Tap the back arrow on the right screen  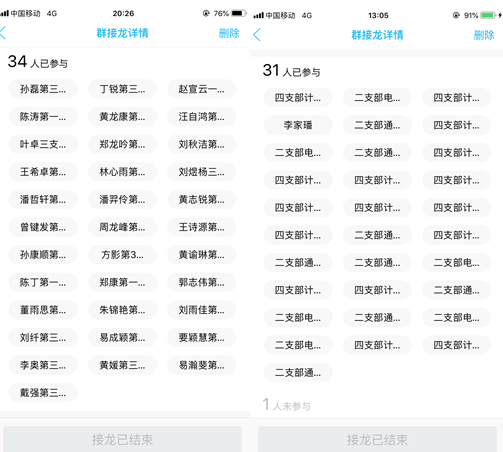click(257, 35)
